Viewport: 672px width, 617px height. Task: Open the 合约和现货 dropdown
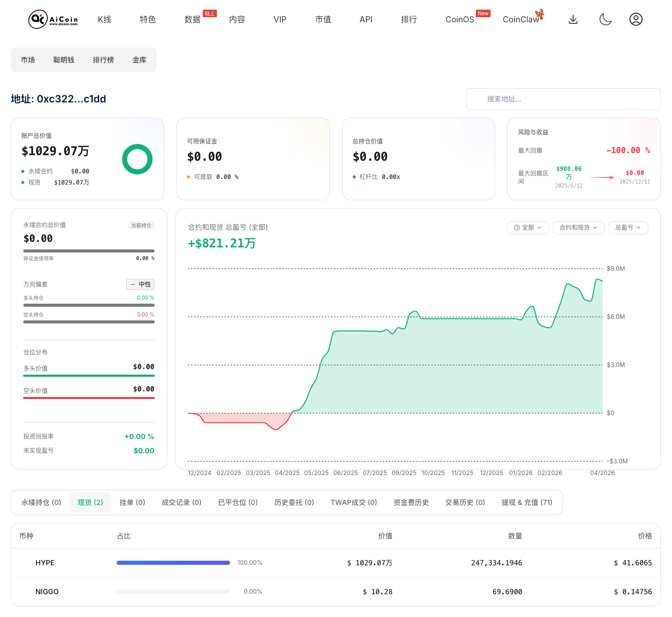click(x=578, y=228)
